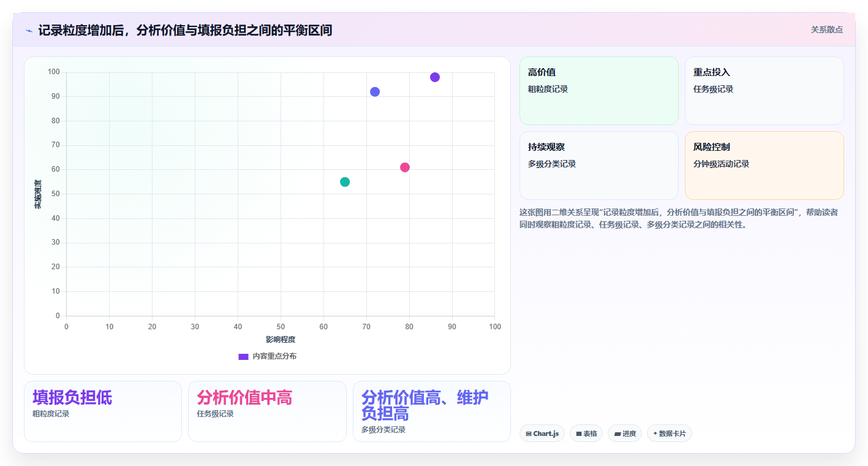Image resolution: width=868 pixels, height=466 pixels.
Task: Click the chart title 记录粒度增加后
Action: pos(185,30)
